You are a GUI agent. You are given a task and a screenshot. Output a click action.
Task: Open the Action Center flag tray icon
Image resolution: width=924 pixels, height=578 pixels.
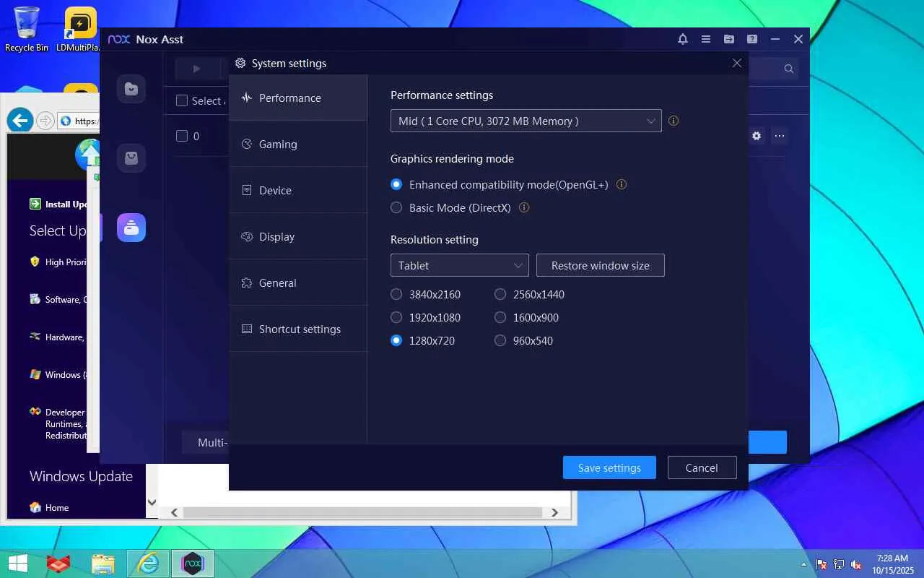(x=821, y=564)
